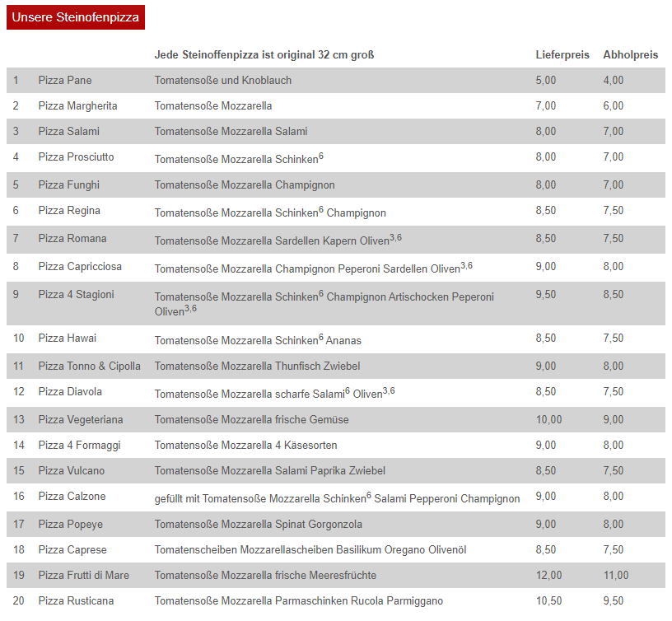
Task: Click the Pizza Salami entry
Action: [68, 131]
